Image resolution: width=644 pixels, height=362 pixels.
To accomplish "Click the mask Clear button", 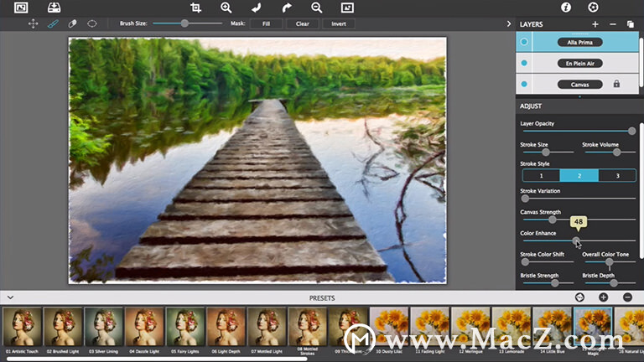I will [x=302, y=23].
